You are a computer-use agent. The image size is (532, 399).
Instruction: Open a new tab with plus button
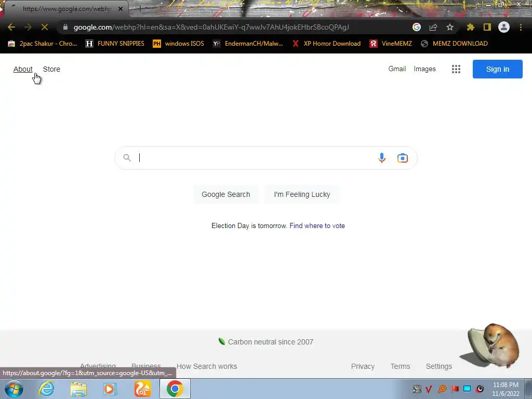click(140, 9)
